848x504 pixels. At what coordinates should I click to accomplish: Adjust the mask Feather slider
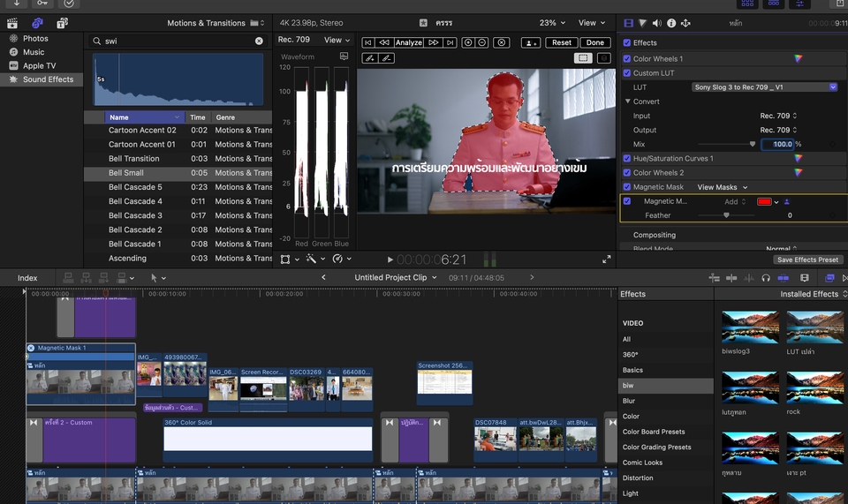(727, 215)
